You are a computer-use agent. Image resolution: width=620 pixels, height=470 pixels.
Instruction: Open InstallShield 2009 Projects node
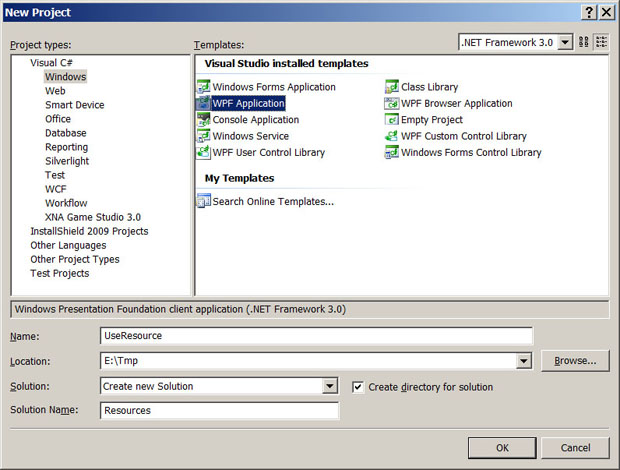click(x=89, y=231)
